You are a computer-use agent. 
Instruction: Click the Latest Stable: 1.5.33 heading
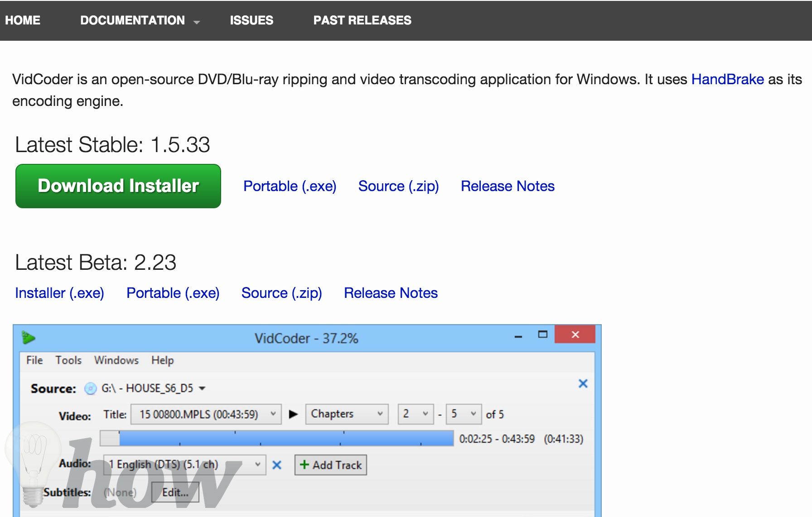tap(112, 145)
